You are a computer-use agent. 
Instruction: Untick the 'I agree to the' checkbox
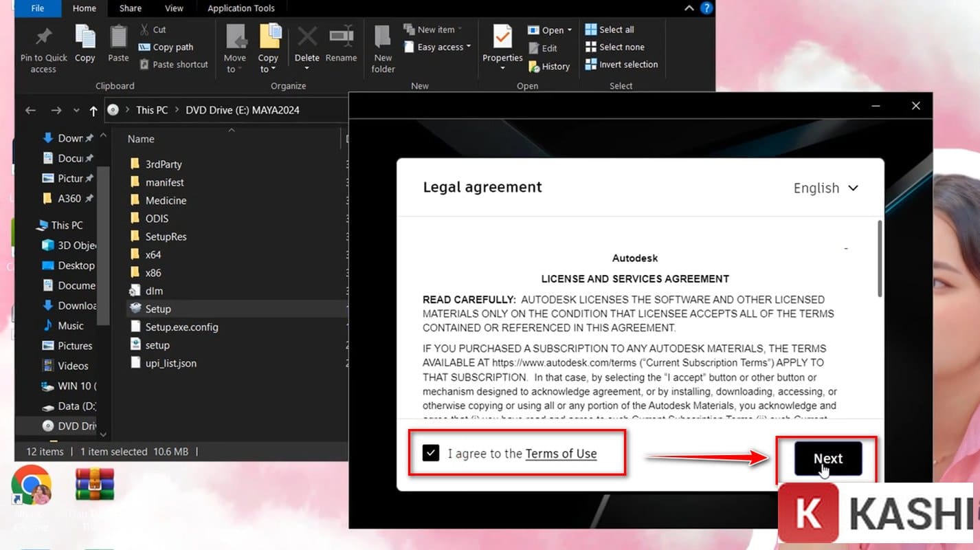pyautogui.click(x=431, y=453)
